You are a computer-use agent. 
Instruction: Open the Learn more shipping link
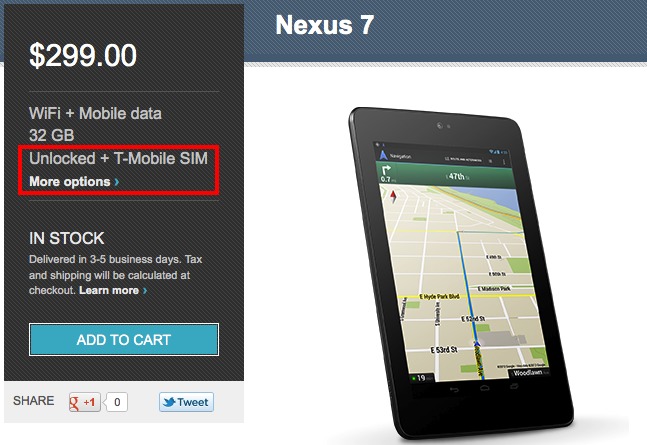[113, 291]
